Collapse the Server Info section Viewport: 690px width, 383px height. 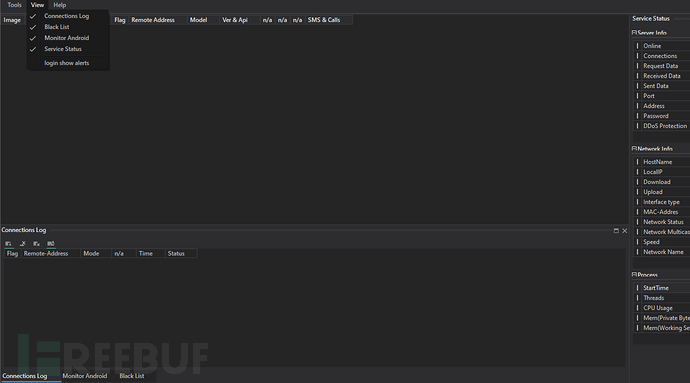coord(634,33)
